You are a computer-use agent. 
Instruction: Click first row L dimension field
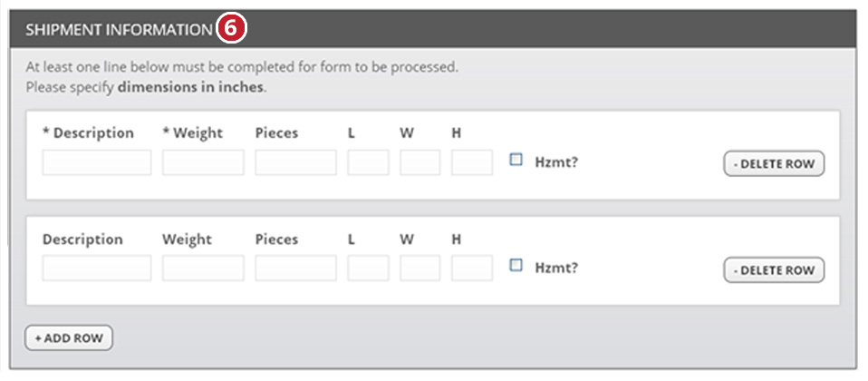coord(368,162)
